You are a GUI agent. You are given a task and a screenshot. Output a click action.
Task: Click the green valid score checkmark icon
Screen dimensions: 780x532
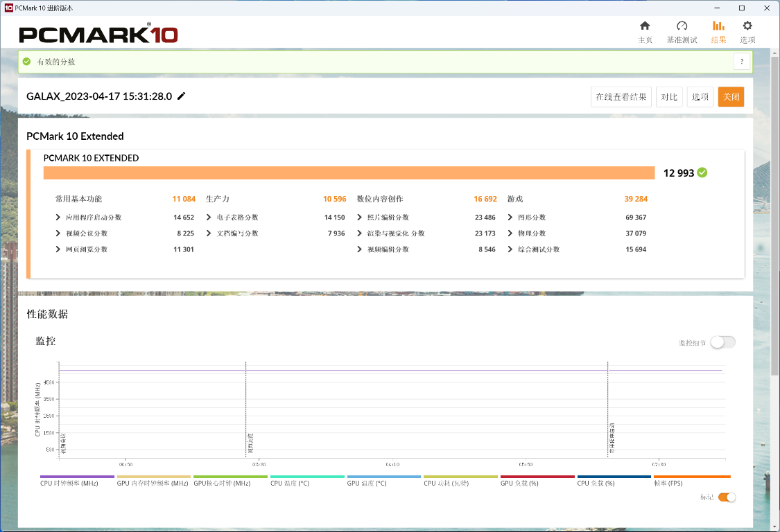(27, 62)
